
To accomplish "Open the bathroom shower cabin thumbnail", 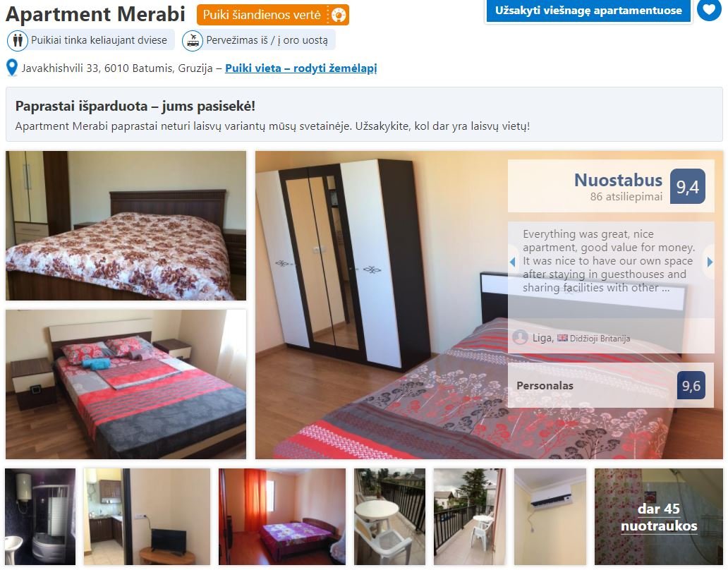I will coord(40,516).
